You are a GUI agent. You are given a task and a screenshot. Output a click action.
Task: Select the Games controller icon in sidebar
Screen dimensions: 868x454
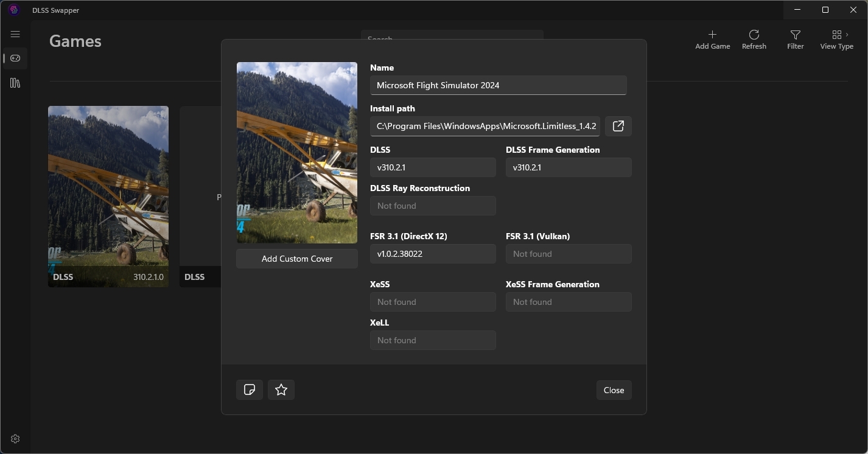(x=15, y=58)
